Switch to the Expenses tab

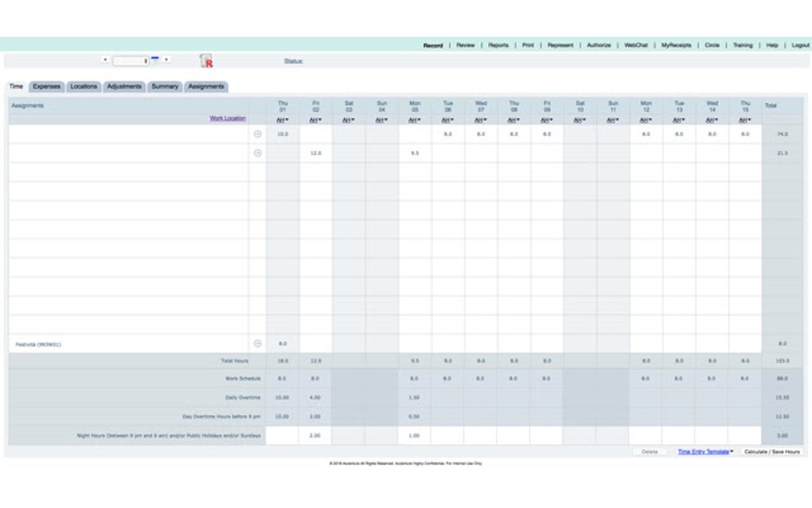[47, 87]
